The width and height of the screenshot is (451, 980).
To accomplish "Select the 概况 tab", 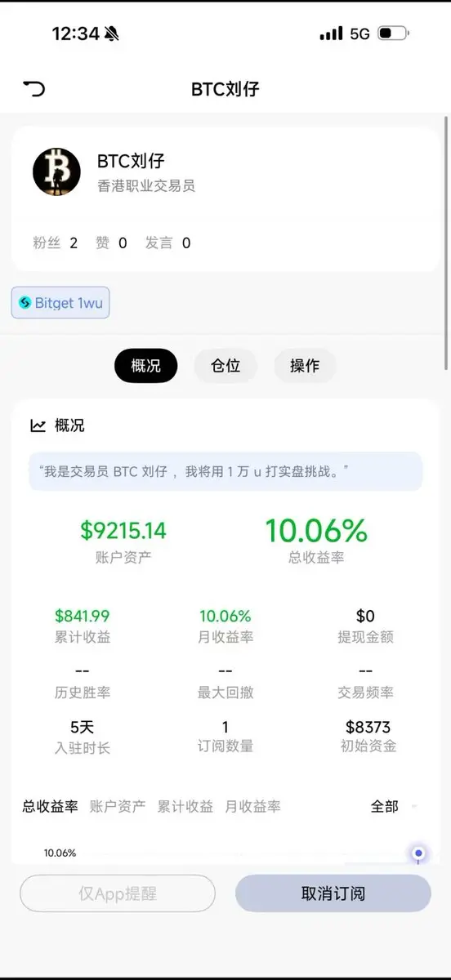I will click(x=145, y=366).
